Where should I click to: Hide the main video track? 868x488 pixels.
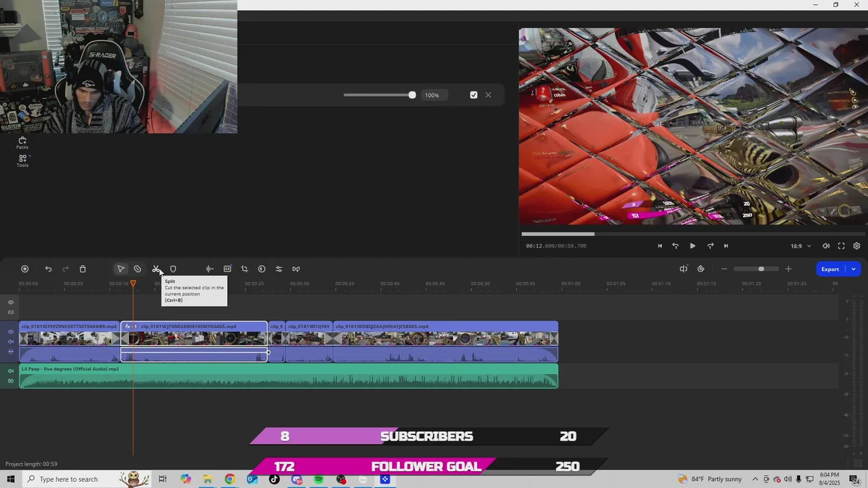coord(11,332)
